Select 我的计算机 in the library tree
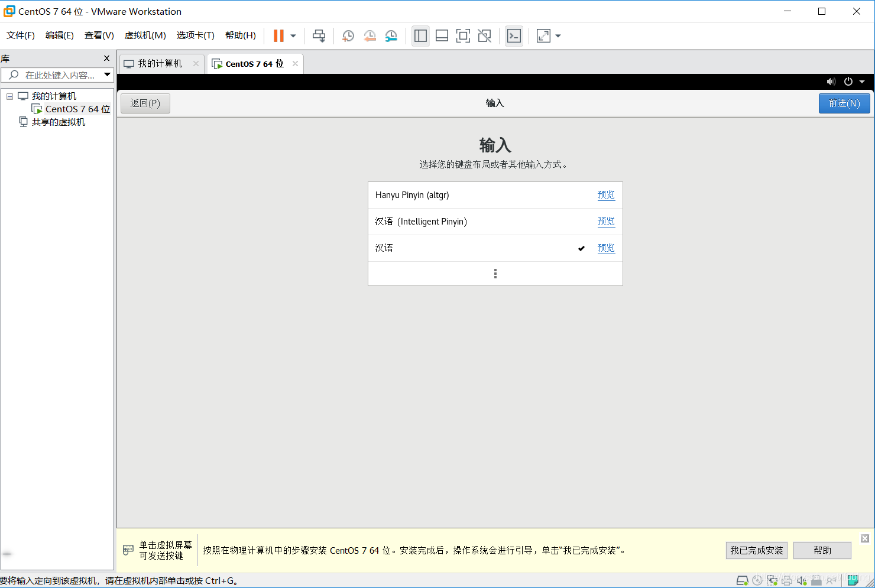The image size is (875, 588). 54,96
